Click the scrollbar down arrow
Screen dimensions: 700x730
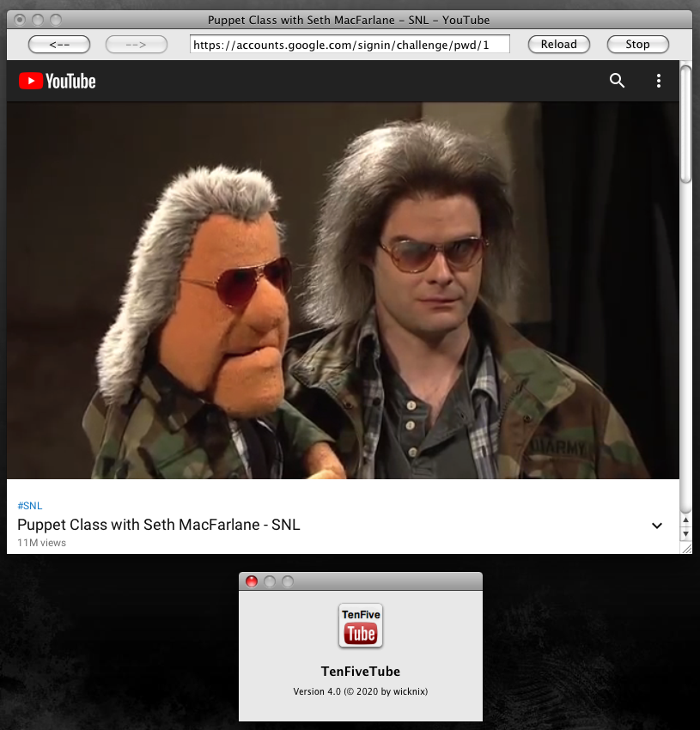coord(685,534)
